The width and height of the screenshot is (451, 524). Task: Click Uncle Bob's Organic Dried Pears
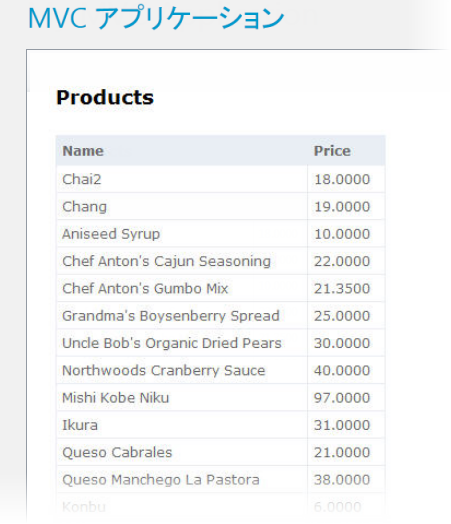(x=172, y=343)
